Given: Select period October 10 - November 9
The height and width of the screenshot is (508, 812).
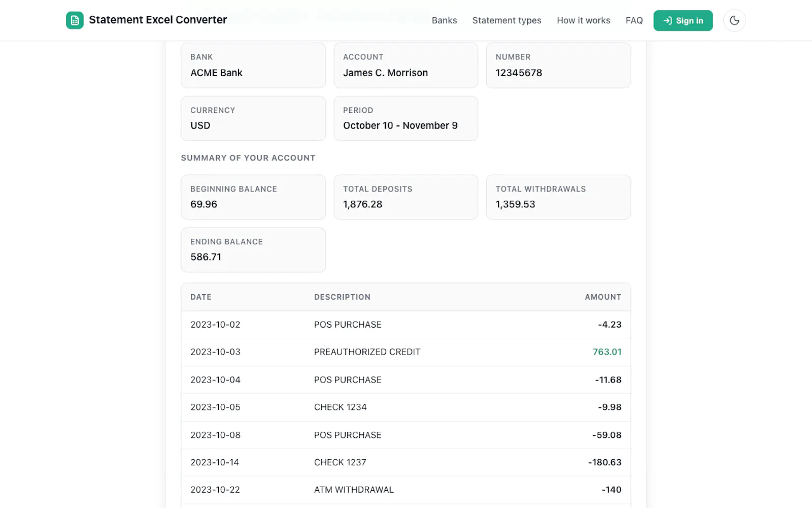Looking at the screenshot, I should click(400, 125).
